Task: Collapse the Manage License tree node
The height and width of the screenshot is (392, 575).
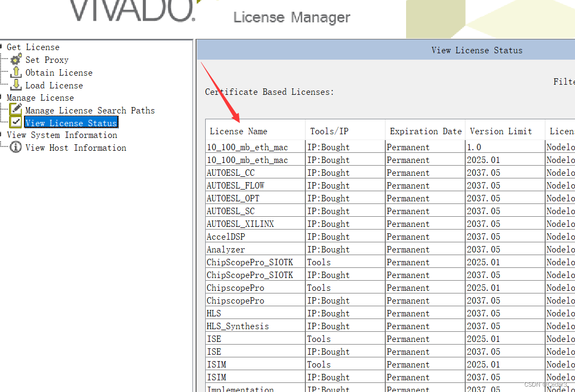Action: [1, 97]
